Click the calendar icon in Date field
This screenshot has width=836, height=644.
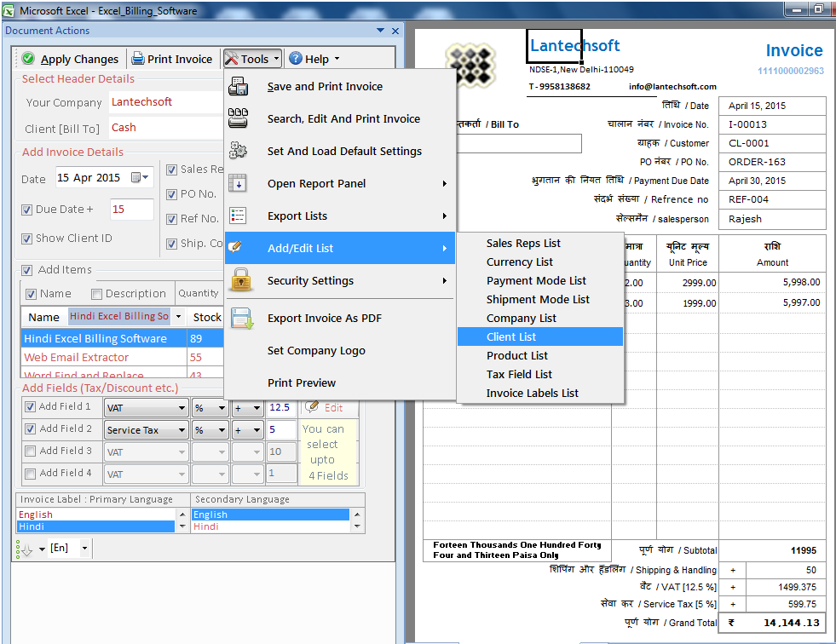(x=135, y=177)
